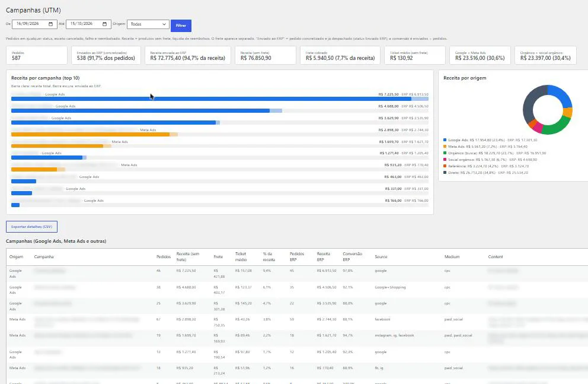Click the Pedidos ERP column header

297,257
